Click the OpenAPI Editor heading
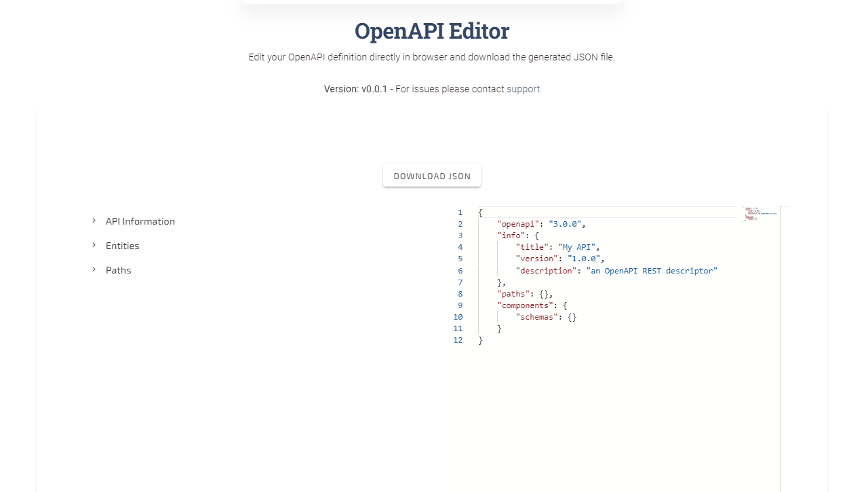868x492 pixels. tap(432, 31)
